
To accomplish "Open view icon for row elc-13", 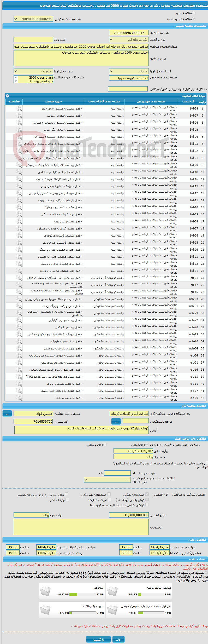I will [19, 377].
